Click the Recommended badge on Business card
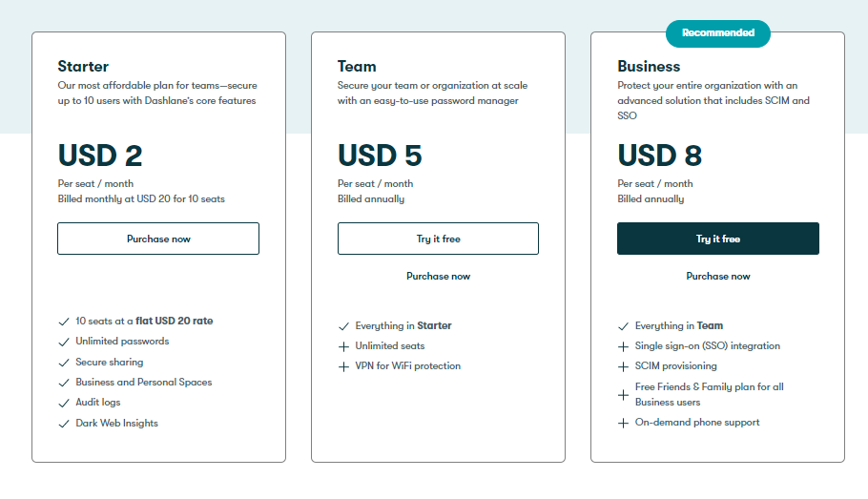 pyautogui.click(x=718, y=33)
